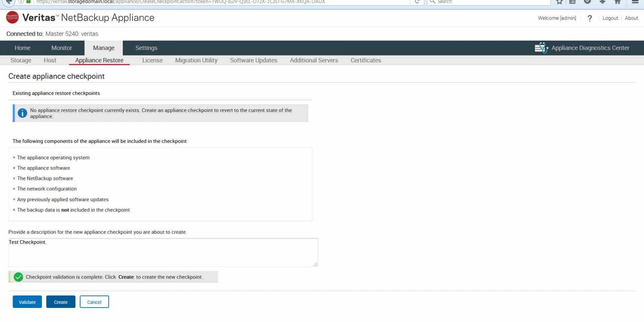Image resolution: width=644 pixels, height=322 pixels.
Task: Open the Host submenu
Action: tap(50, 60)
